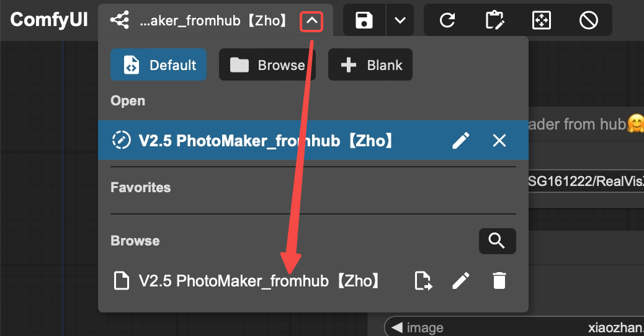Click the clipboard edit icon

coord(494,20)
